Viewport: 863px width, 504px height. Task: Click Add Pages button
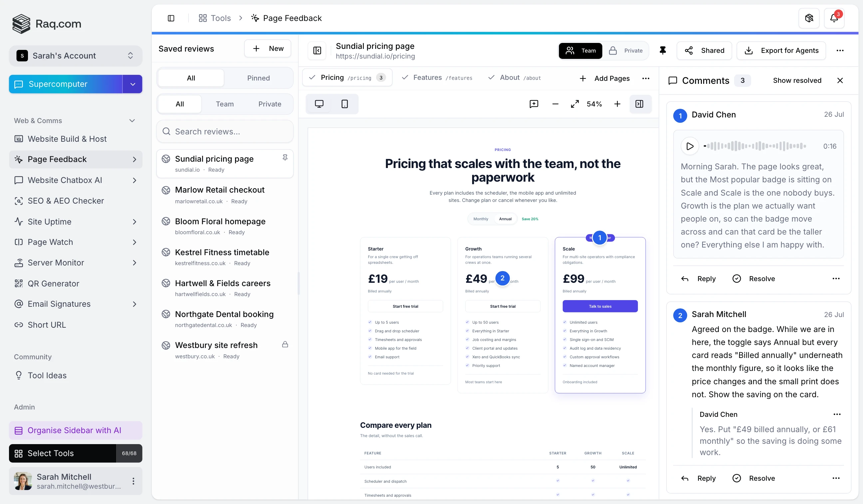(x=604, y=79)
